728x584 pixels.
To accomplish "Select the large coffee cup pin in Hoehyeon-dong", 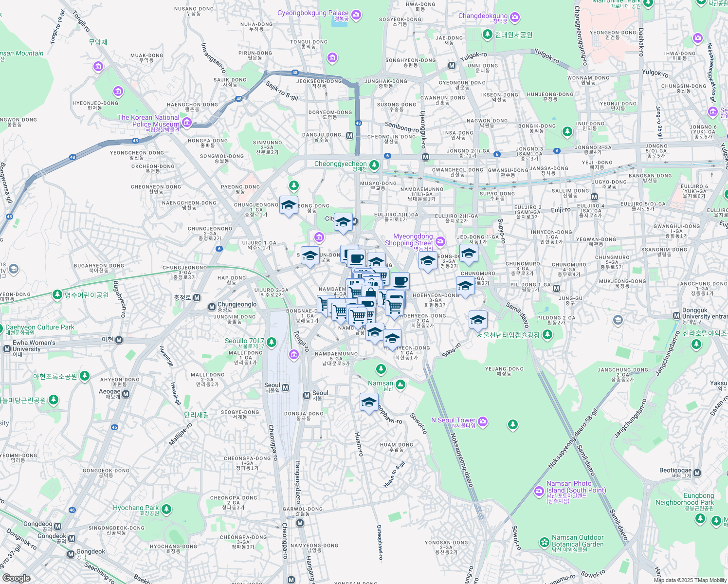I will pyautogui.click(x=400, y=280).
